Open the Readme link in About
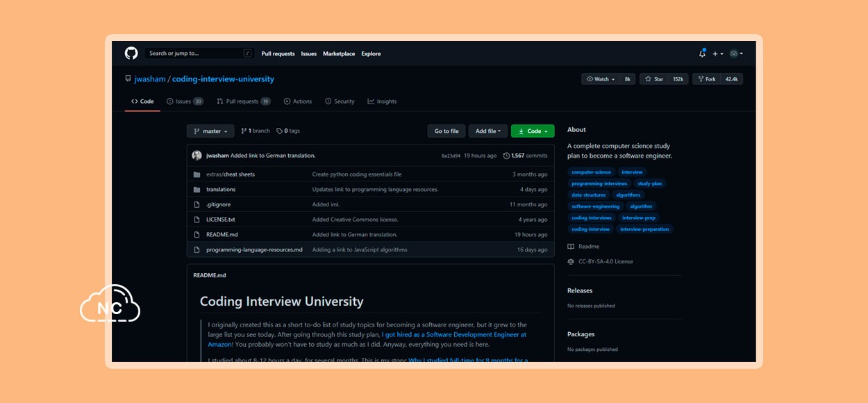This screenshot has width=868, height=403. (x=583, y=247)
